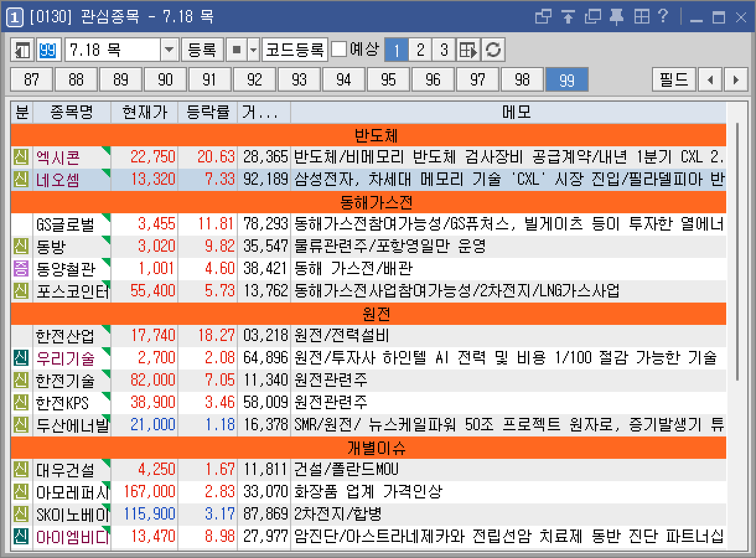The width and height of the screenshot is (756, 558).
Task: Click the 신 badge on 두산에너빌 row
Action: pyautogui.click(x=22, y=425)
